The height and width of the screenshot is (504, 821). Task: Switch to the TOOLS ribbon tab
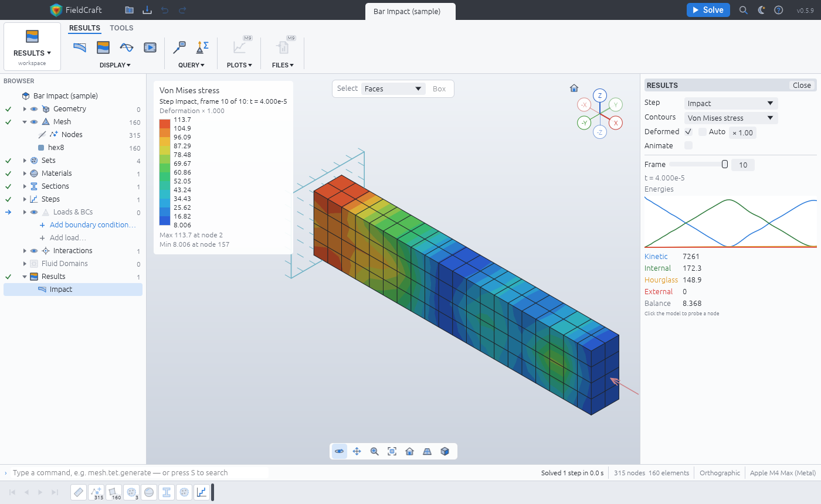(x=121, y=28)
